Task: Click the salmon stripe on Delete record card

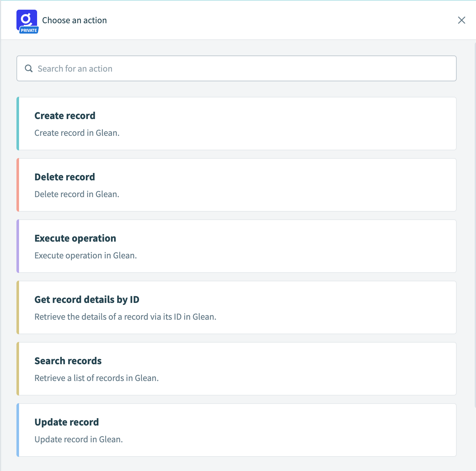Action: [18, 185]
